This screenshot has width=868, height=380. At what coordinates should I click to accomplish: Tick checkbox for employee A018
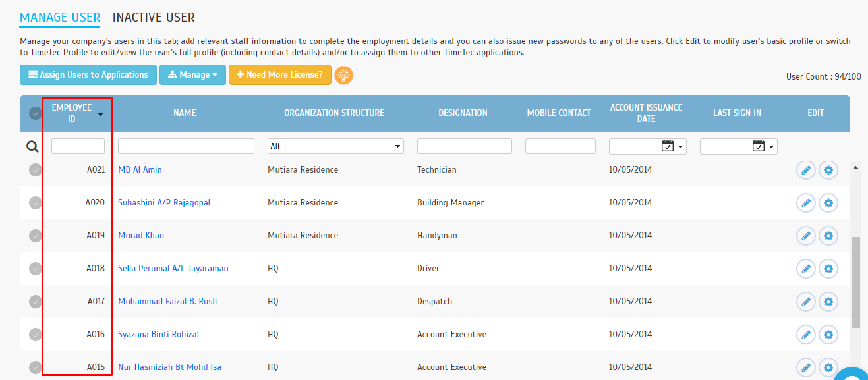coord(35,269)
